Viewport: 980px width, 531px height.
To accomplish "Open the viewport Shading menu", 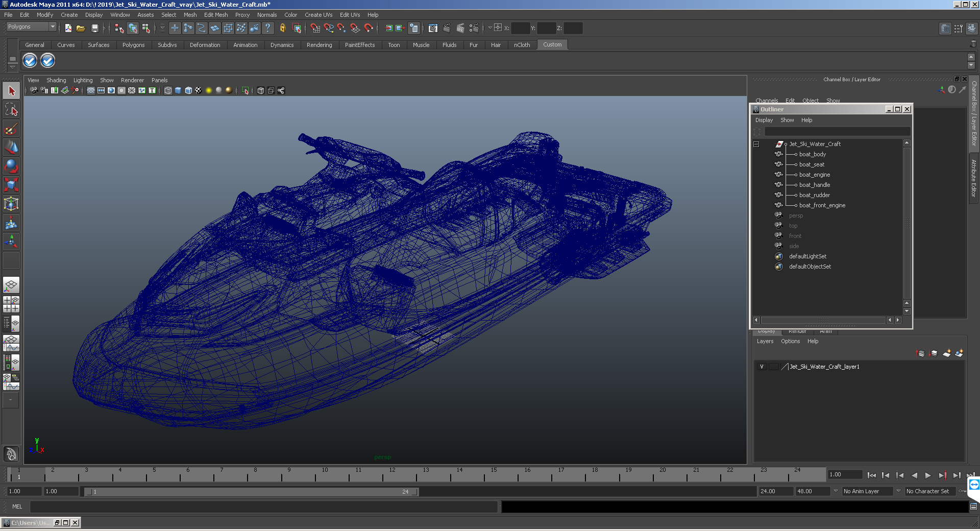I will [x=56, y=80].
